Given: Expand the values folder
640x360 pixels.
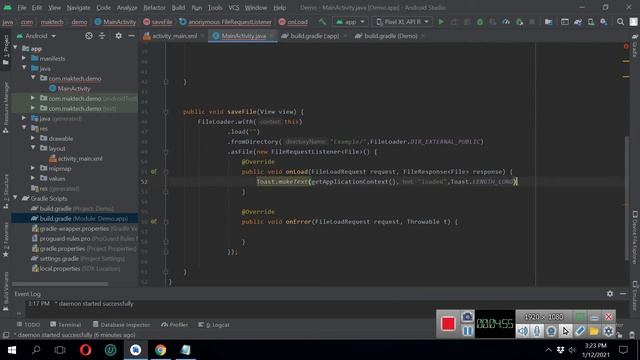Looking at the screenshot, I should tap(33, 178).
